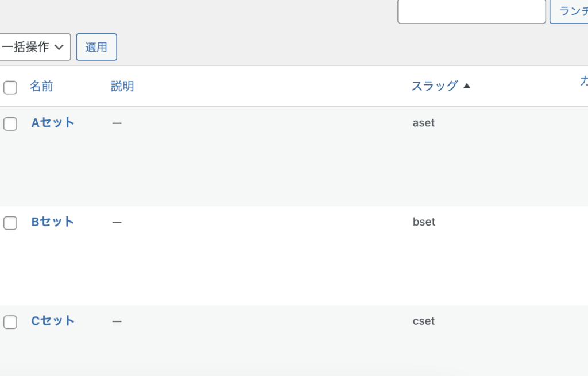Open the Aセット term link

click(x=53, y=122)
